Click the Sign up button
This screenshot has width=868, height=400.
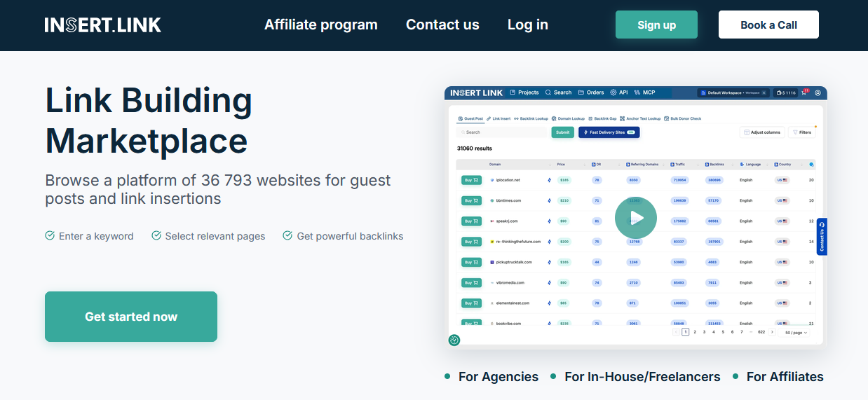pyautogui.click(x=656, y=25)
